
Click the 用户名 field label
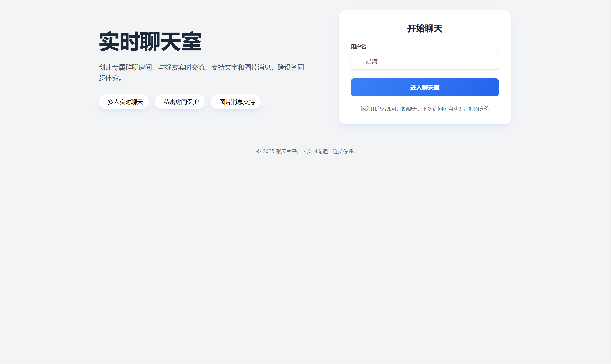(x=358, y=46)
